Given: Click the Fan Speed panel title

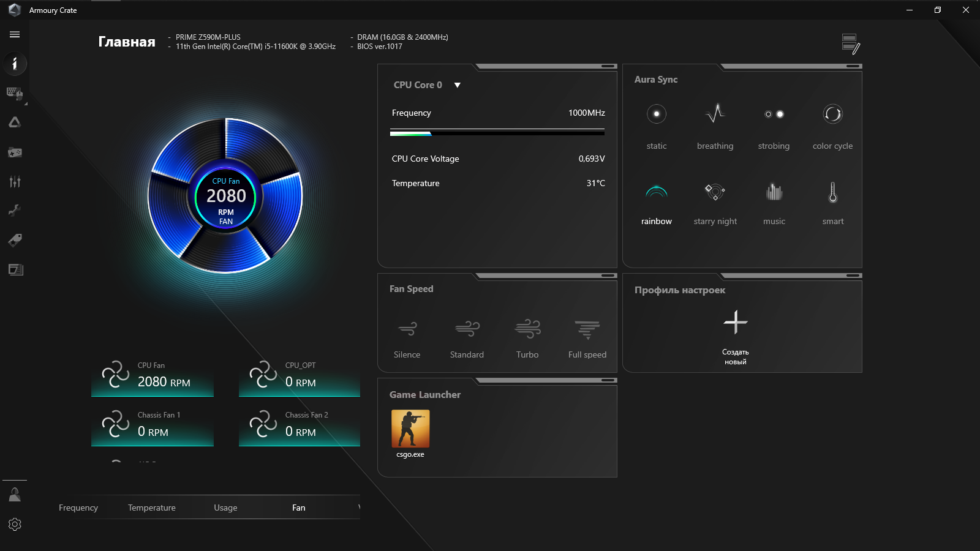Looking at the screenshot, I should (x=412, y=289).
